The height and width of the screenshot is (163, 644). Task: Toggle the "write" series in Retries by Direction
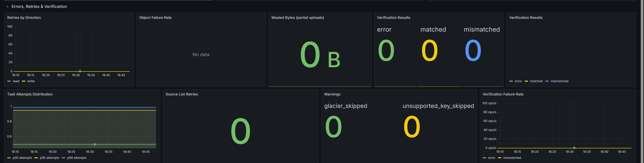coord(31,81)
